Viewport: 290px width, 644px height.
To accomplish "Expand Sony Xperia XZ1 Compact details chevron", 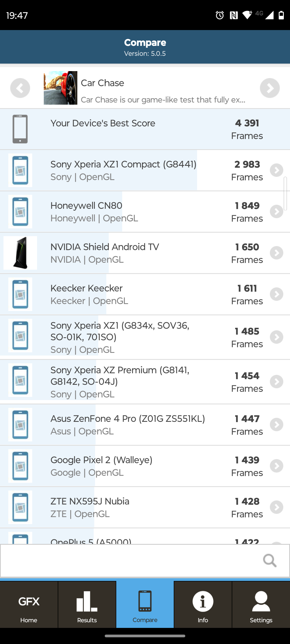I will [x=277, y=170].
